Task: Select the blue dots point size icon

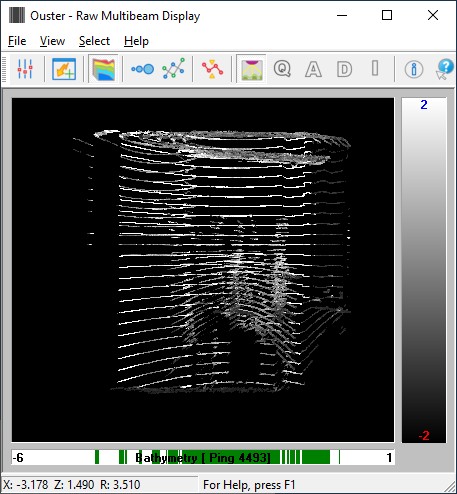Action: [142, 69]
